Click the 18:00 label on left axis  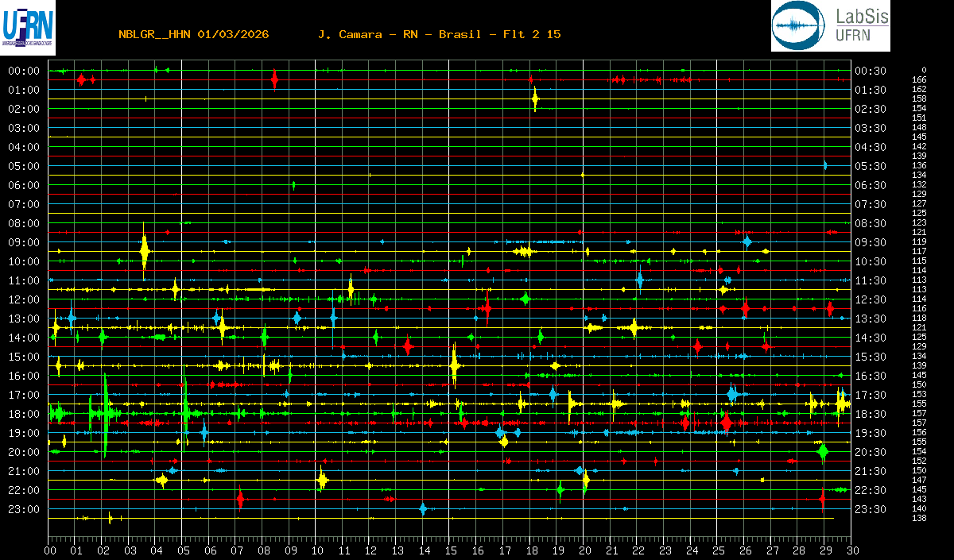[x=24, y=414]
